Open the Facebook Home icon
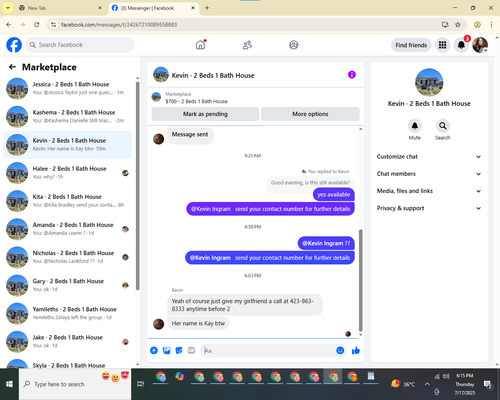This screenshot has height=400, width=500. click(x=200, y=45)
